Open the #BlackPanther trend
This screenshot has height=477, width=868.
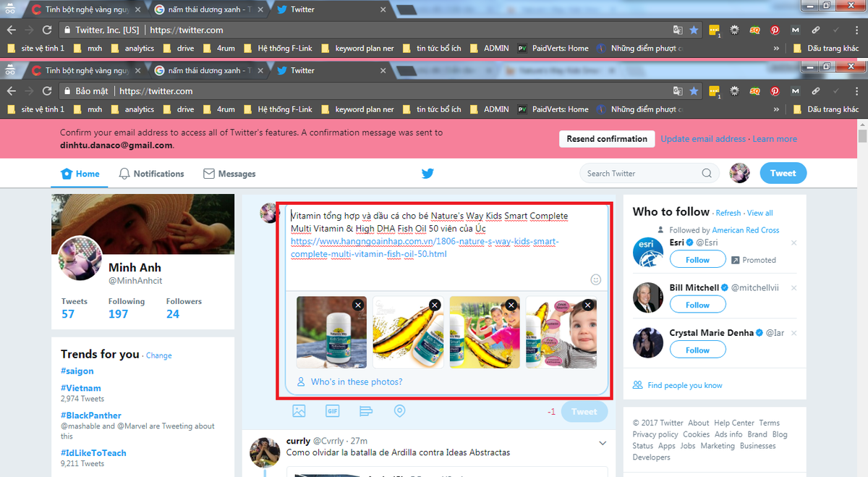point(90,415)
